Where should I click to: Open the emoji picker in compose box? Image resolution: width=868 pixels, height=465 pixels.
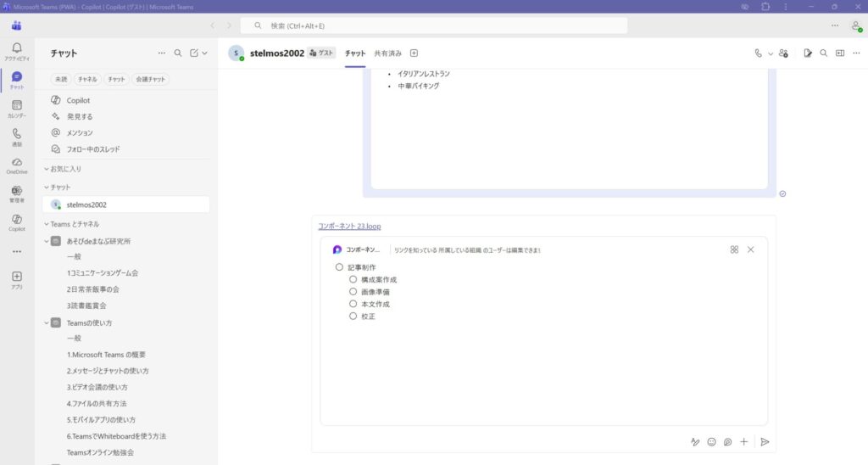click(712, 441)
